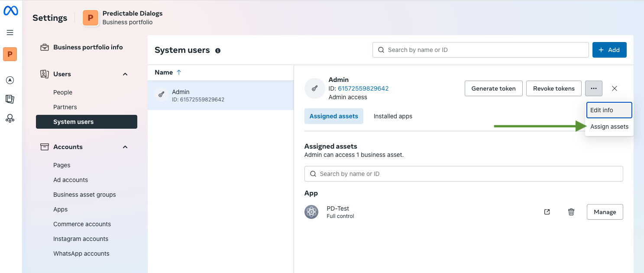Click the info icon beside System users heading

pos(217,50)
